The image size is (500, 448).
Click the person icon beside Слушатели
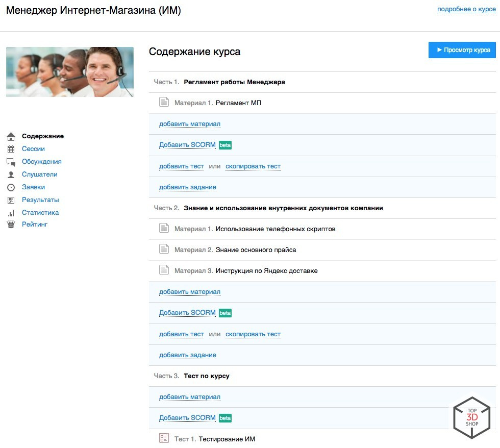coord(11,175)
